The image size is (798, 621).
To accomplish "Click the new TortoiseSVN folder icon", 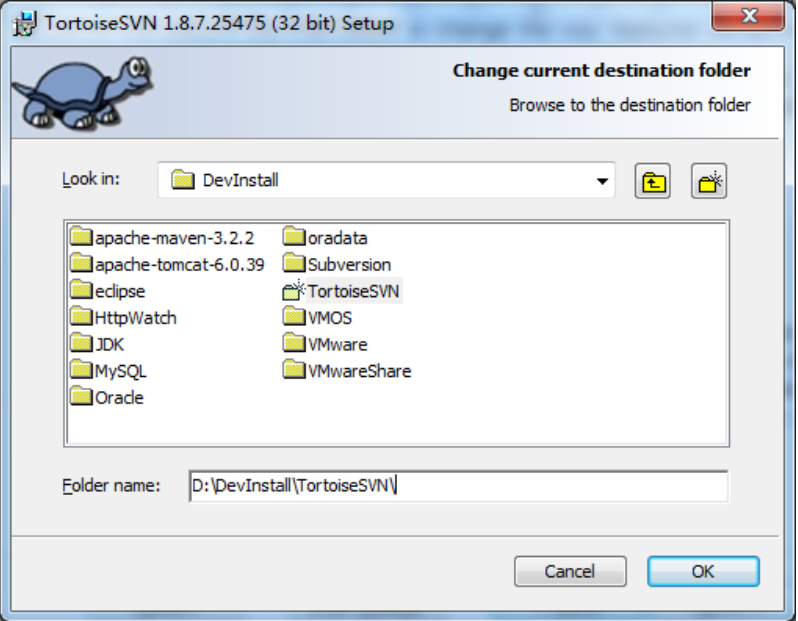I will [x=294, y=290].
